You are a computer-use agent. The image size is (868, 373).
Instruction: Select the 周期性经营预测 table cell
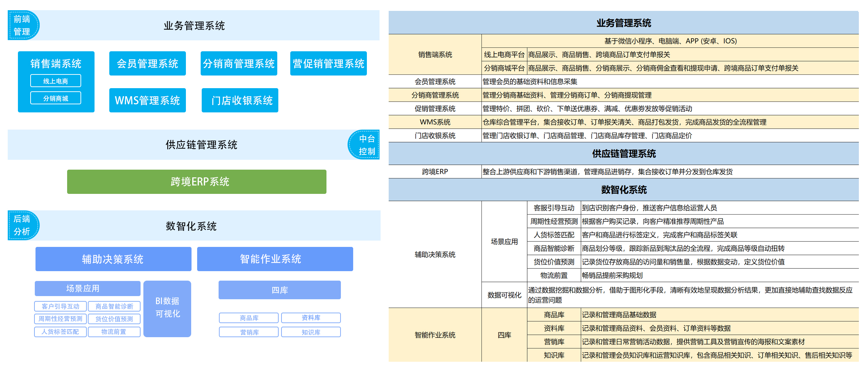(x=554, y=221)
